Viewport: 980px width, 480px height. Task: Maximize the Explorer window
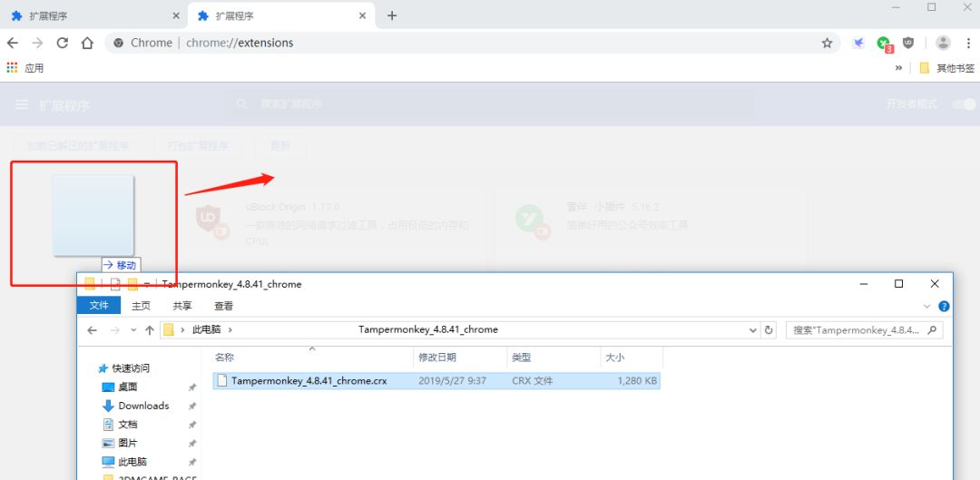(898, 284)
